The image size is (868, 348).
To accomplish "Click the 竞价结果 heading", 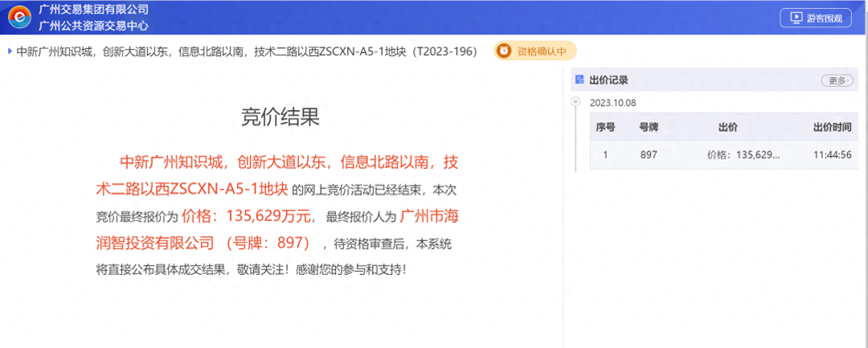I will [x=280, y=117].
